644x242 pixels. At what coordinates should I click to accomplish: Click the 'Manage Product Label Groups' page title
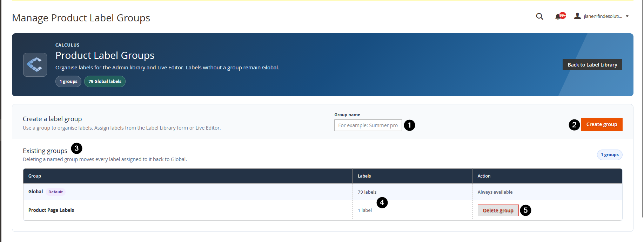tap(81, 18)
